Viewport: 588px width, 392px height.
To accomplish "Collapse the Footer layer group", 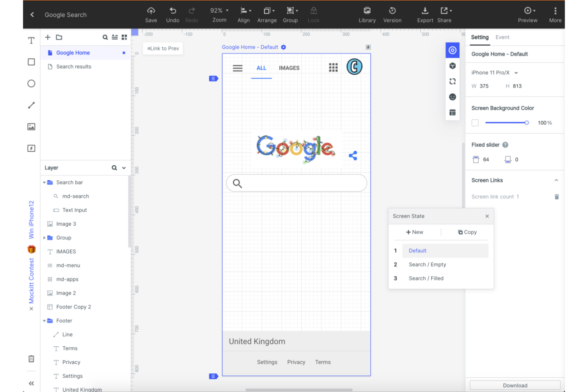I will point(44,321).
